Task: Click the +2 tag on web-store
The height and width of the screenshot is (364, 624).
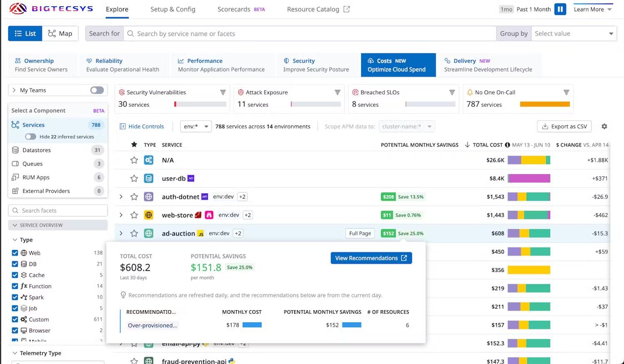Action: [x=248, y=215]
